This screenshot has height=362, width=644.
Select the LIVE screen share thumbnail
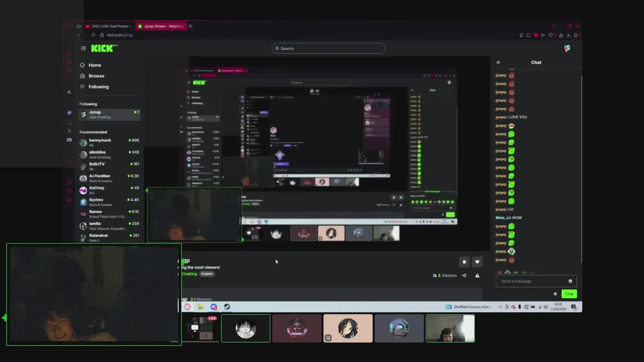[200, 328]
